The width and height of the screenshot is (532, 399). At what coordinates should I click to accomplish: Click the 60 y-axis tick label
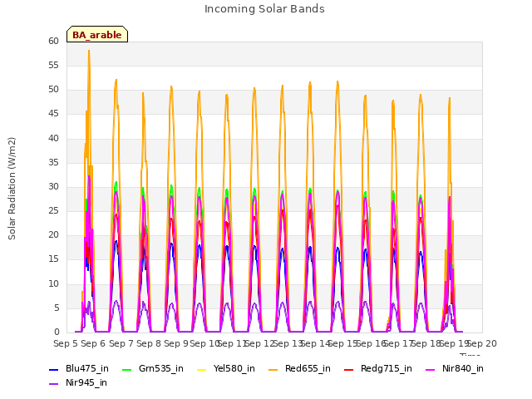(x=53, y=41)
